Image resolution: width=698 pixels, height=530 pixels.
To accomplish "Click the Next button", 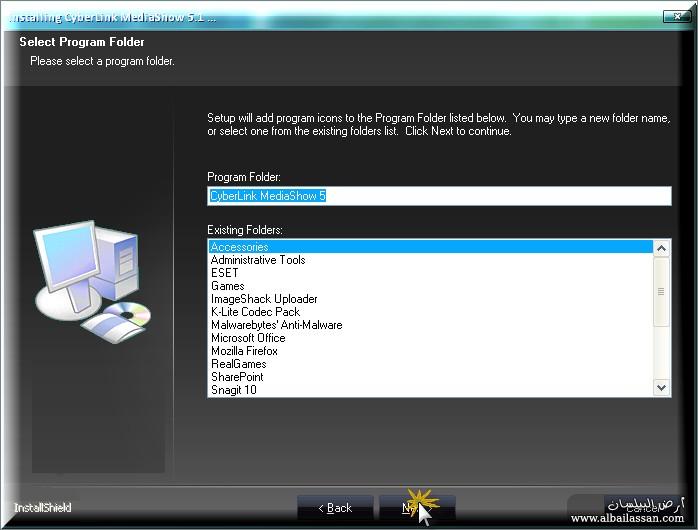I will click(417, 508).
